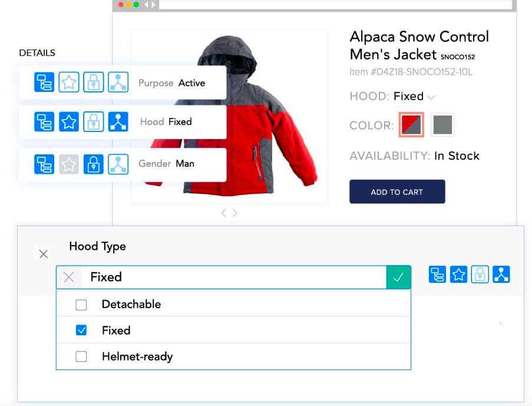Click the jacket product image

229,117
